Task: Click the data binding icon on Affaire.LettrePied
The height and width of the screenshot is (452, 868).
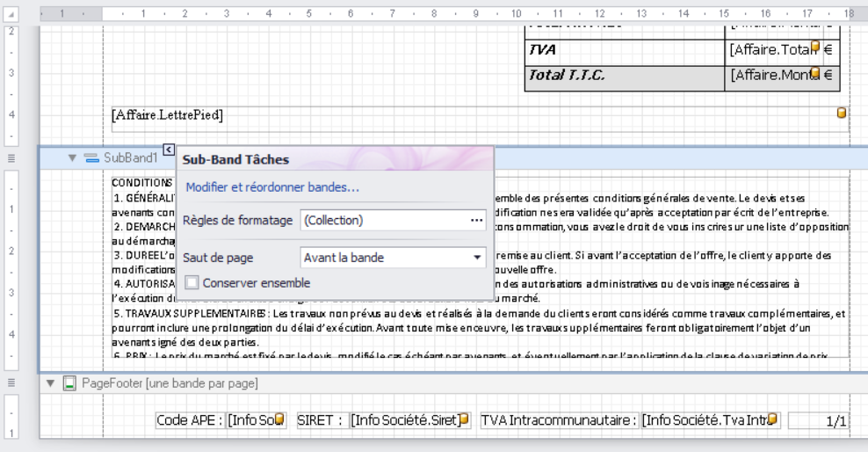Action: (x=843, y=113)
